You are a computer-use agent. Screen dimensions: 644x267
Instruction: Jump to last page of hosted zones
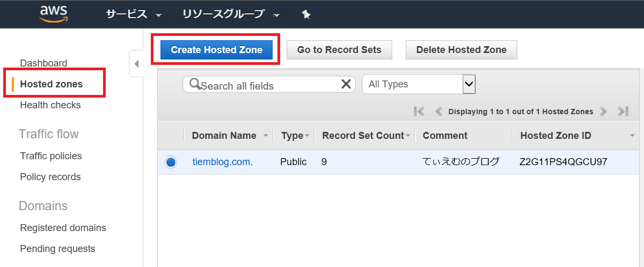(x=623, y=112)
